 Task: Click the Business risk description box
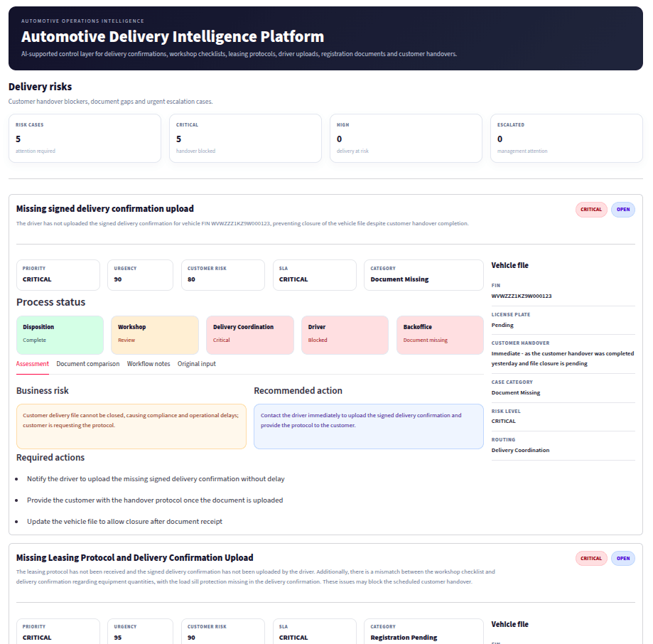click(131, 426)
